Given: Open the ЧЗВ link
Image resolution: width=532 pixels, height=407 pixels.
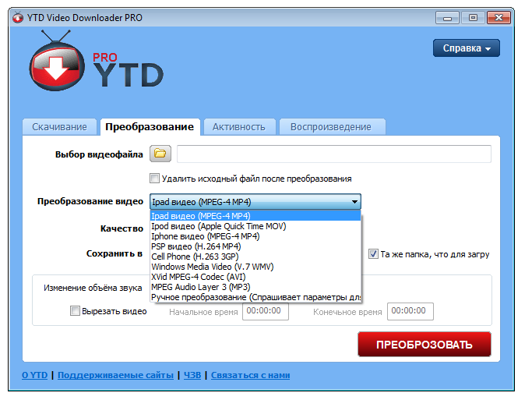Looking at the screenshot, I should click(192, 375).
